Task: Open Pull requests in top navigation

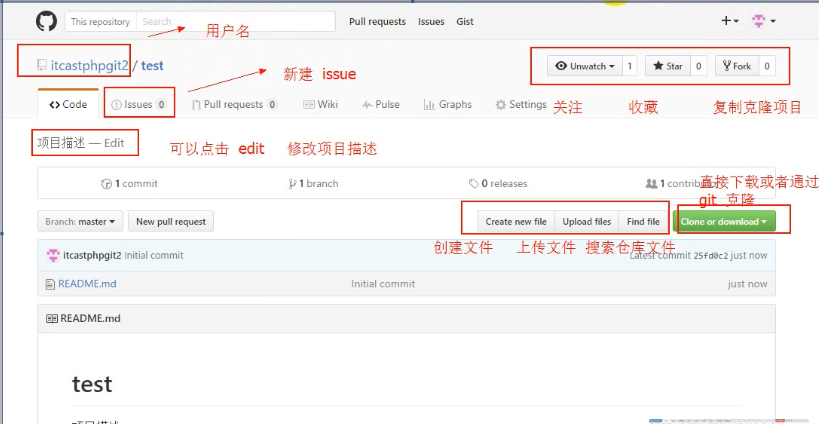Action: 377,21
